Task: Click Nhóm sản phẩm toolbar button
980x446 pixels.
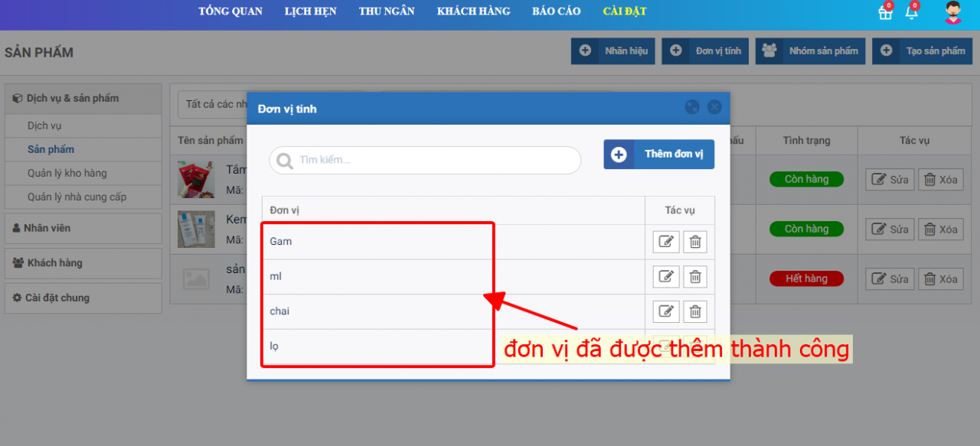Action: pos(810,51)
